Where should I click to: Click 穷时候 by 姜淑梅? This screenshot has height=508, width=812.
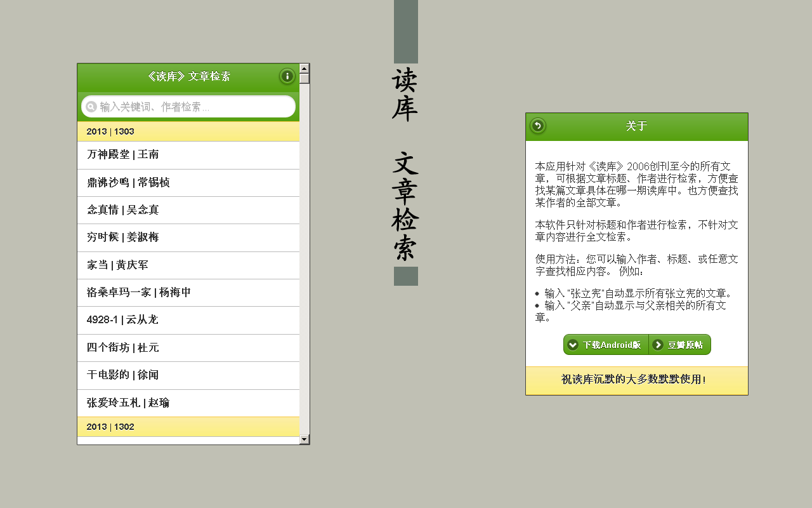(188, 237)
